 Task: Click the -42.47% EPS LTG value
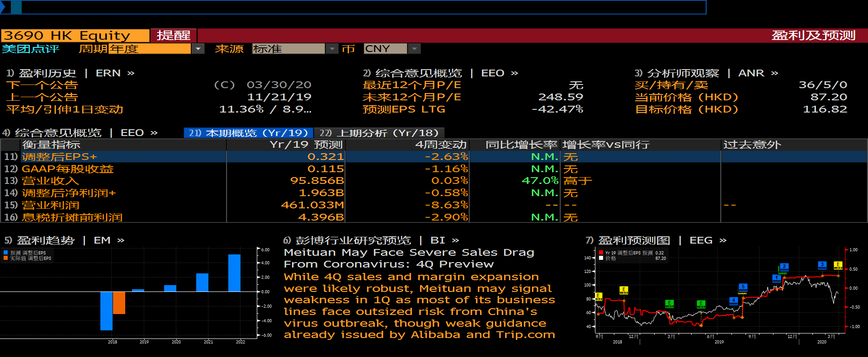click(x=557, y=109)
